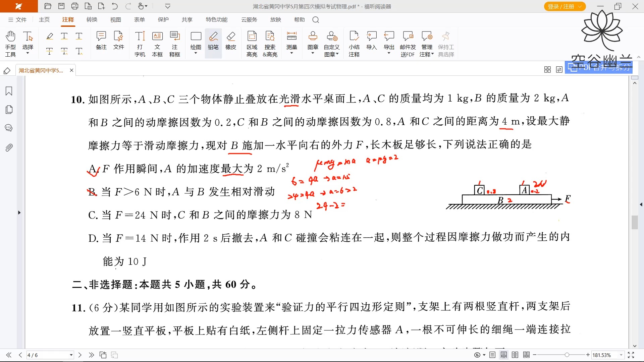Click the Open file icon in quick access
This screenshot has width=644, height=362.
pyautogui.click(x=48, y=6)
